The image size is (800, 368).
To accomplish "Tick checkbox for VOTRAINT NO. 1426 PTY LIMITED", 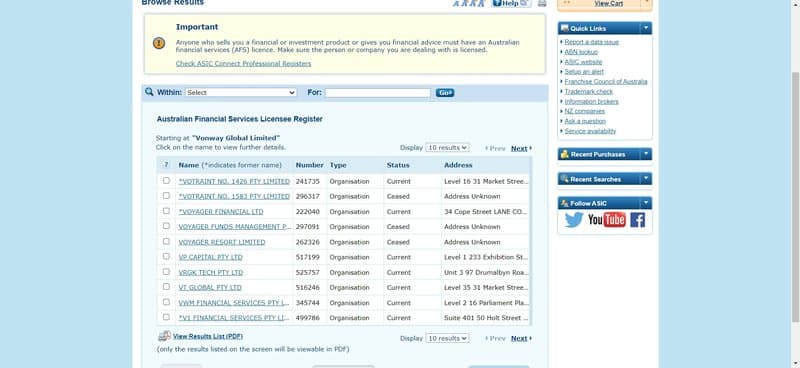I will pos(166,181).
